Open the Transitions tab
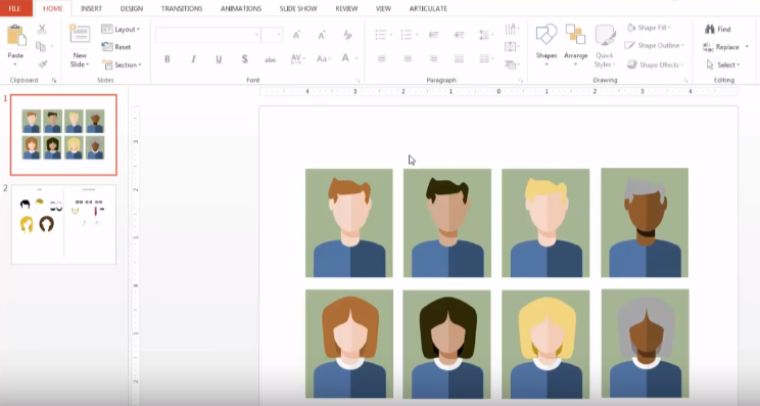The width and height of the screenshot is (760, 406). coord(181,8)
